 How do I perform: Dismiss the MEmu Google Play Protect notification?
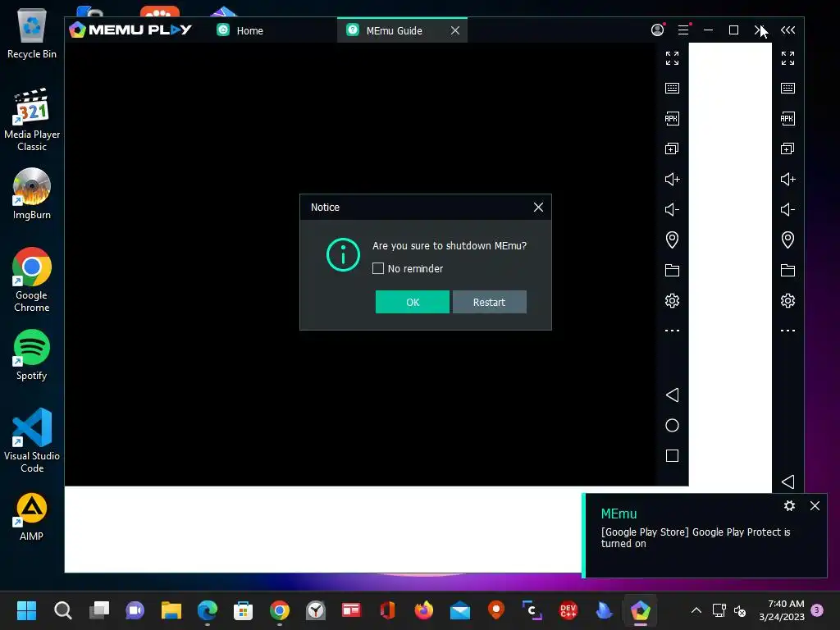(x=815, y=505)
